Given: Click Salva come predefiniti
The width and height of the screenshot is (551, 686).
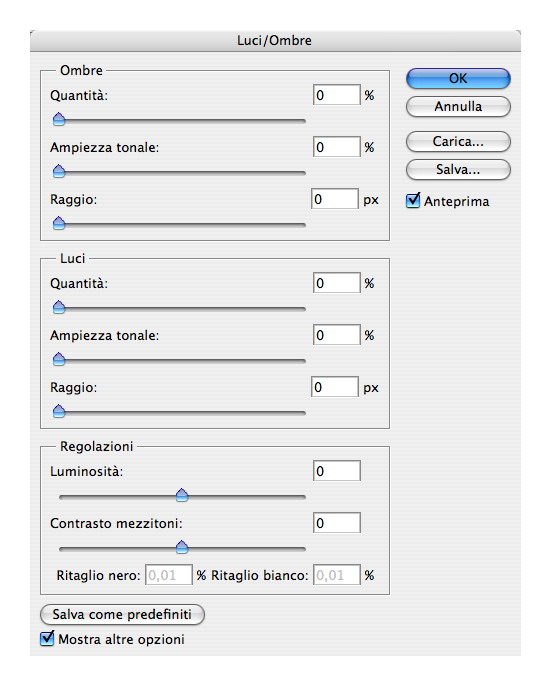Looking at the screenshot, I should coord(122,615).
